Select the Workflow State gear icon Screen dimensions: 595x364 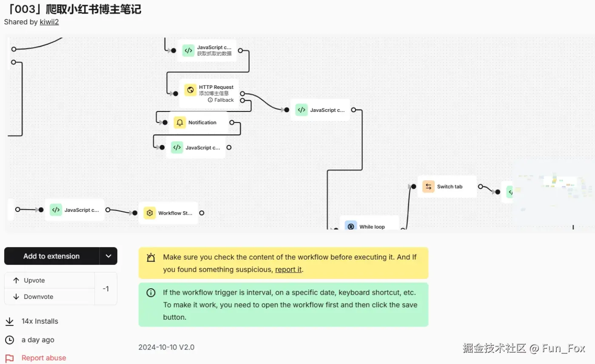[150, 213]
